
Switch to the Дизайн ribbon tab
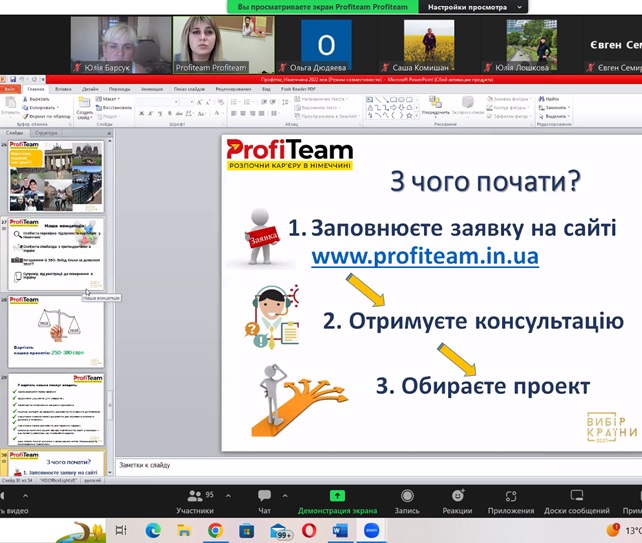tap(90, 89)
